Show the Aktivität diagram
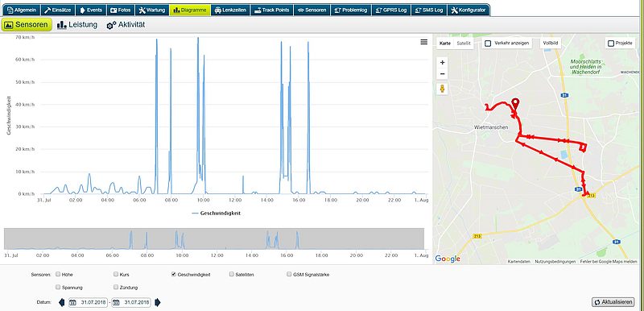The width and height of the screenshot is (644, 311). (126, 25)
